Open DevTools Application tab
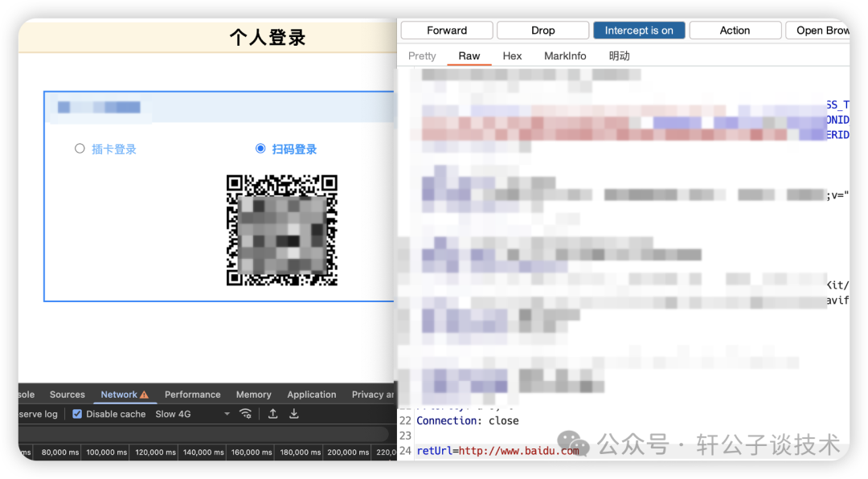 point(312,395)
